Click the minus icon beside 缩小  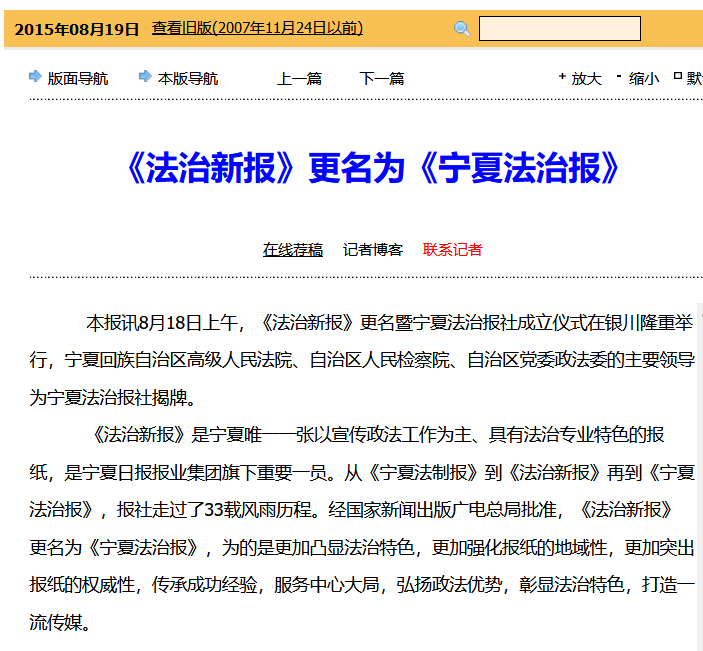click(619, 76)
